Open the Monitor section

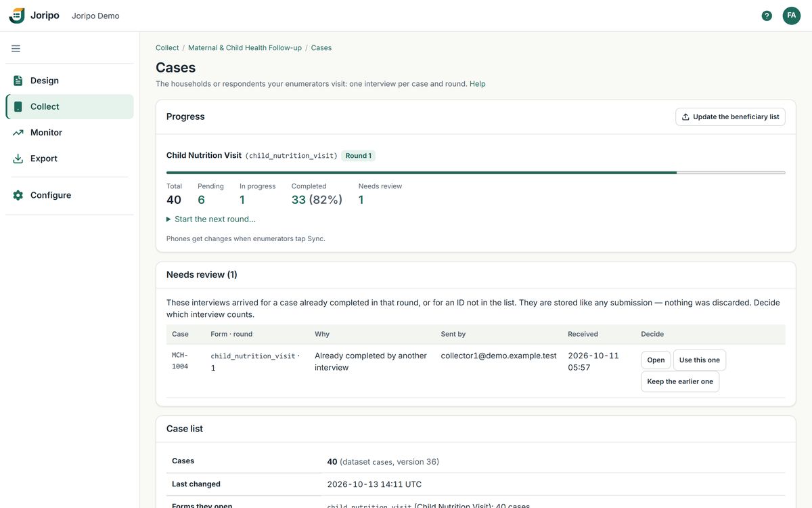(70, 133)
